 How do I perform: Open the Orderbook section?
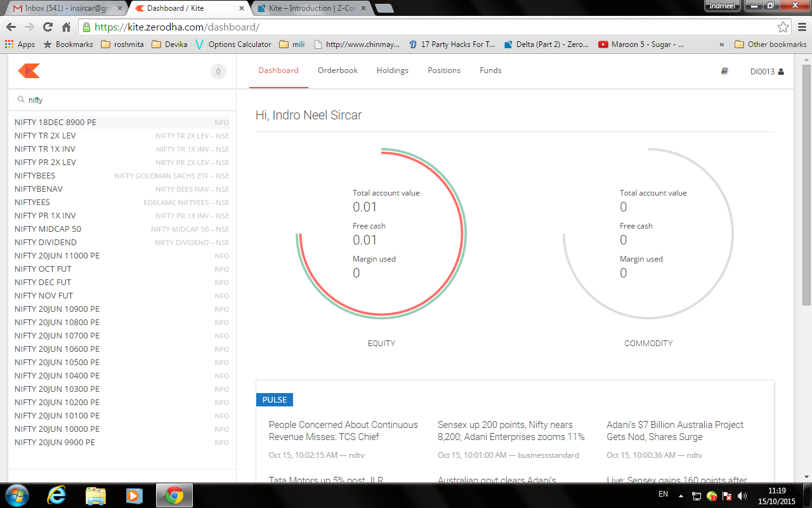click(337, 70)
